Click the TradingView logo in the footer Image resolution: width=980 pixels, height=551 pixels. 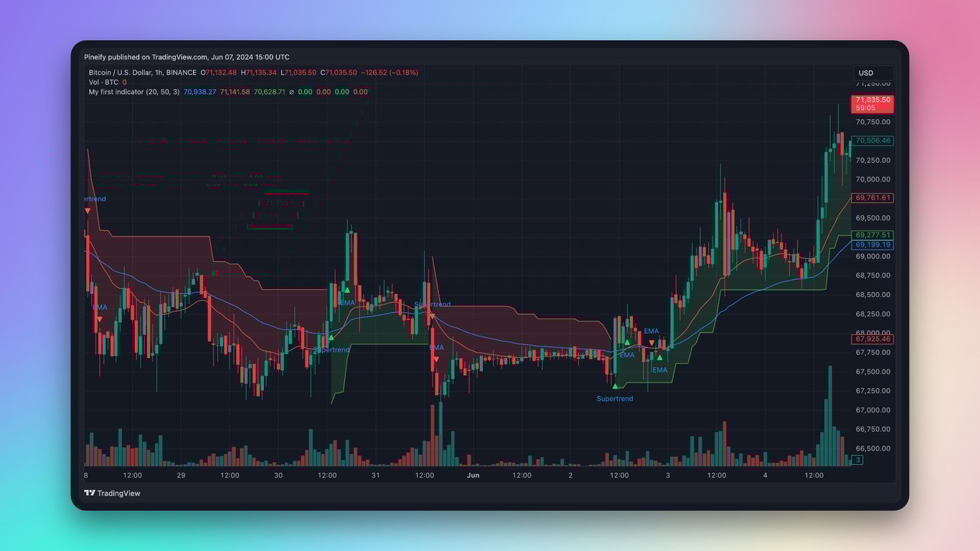click(x=112, y=493)
